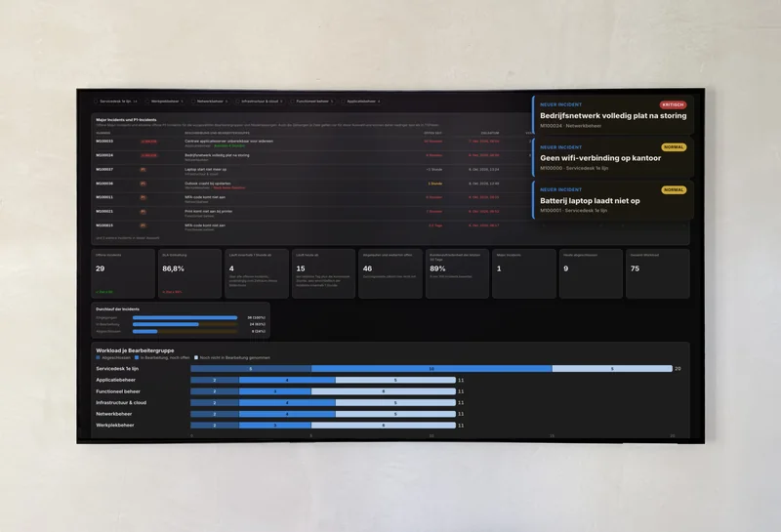Image resolution: width=781 pixels, height=532 pixels.
Task: Click the Abgeschlossen legend swatch
Action: pos(99,357)
